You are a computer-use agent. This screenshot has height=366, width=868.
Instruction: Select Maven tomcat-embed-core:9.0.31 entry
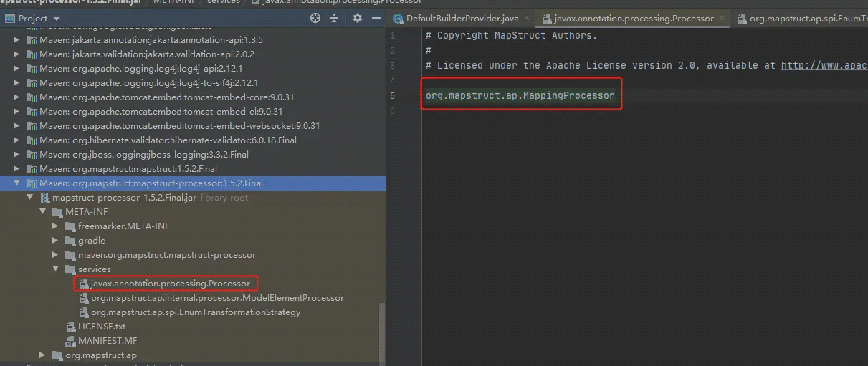(x=167, y=97)
